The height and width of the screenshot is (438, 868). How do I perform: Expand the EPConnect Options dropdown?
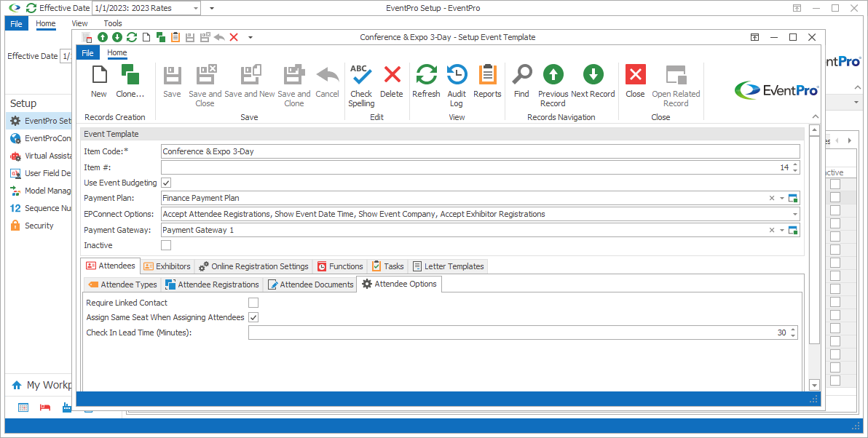pyautogui.click(x=795, y=214)
